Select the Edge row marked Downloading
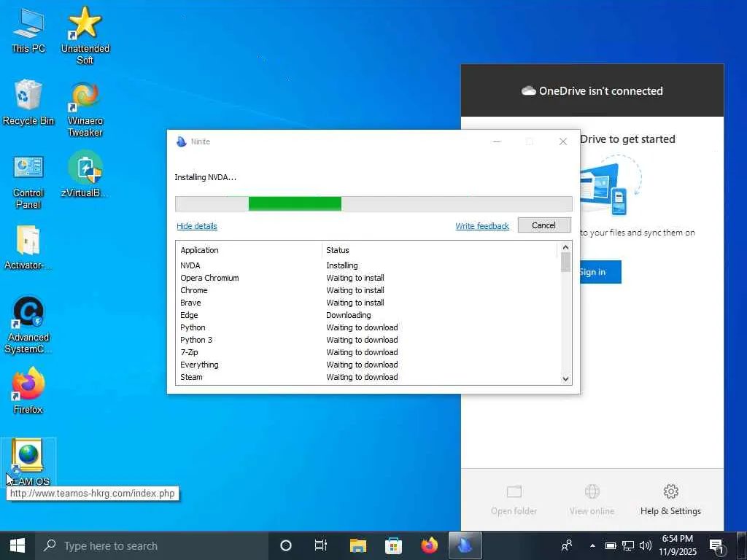Viewport: 747px width, 560px height. (x=368, y=315)
